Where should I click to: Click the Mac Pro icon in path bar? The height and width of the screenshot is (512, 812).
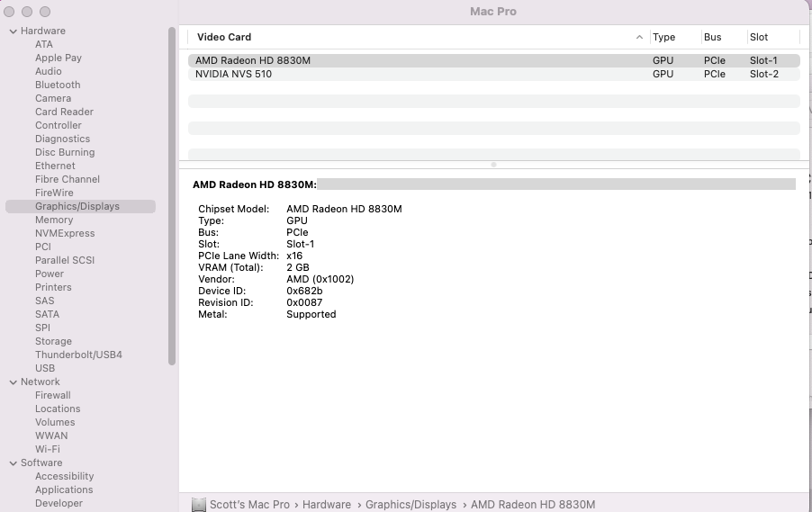click(198, 505)
